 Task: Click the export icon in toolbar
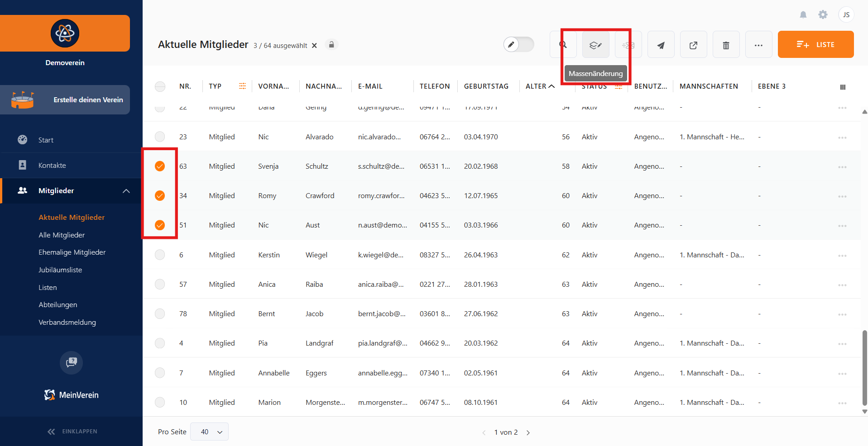(x=693, y=45)
